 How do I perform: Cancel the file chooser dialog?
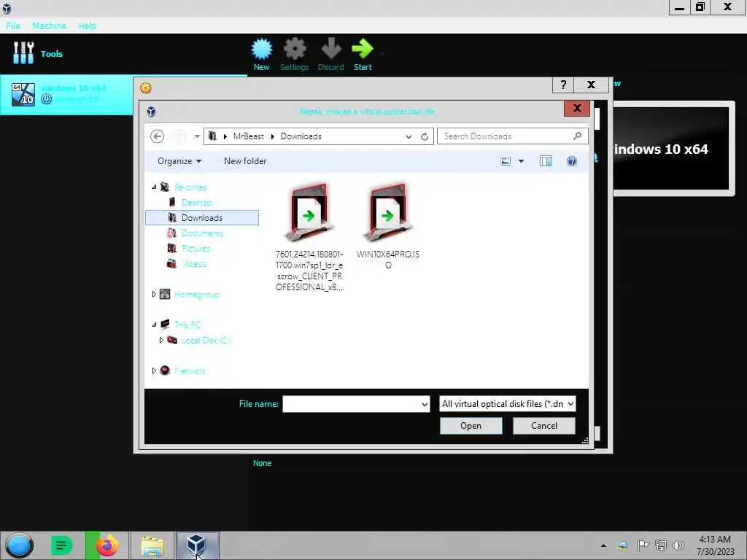[544, 426]
